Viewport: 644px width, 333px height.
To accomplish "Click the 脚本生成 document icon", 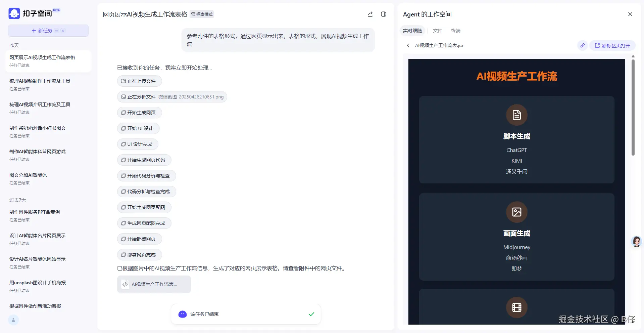I will tap(516, 115).
